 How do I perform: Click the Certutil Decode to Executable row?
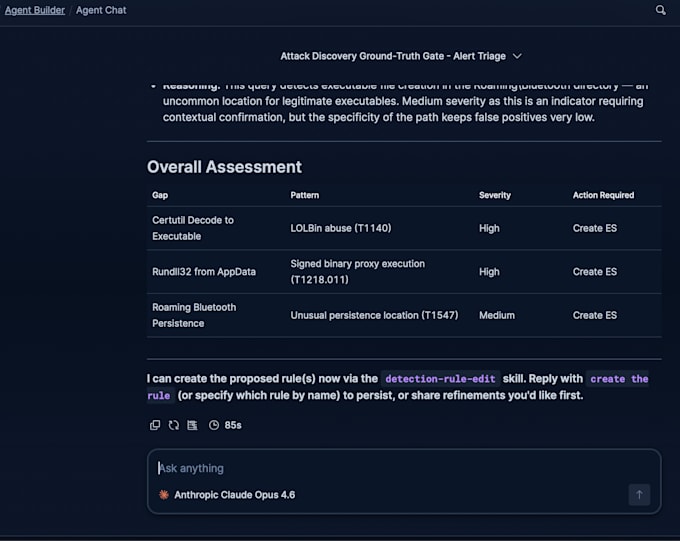click(x=404, y=228)
